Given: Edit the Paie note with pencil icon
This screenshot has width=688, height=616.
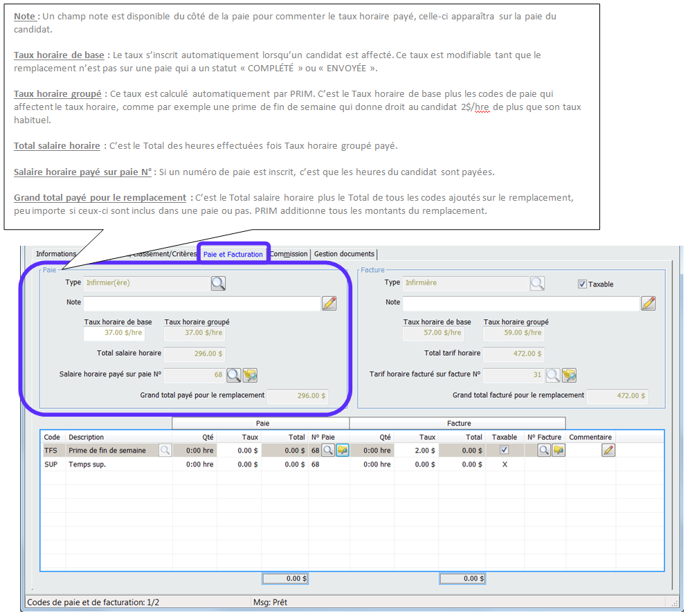Looking at the screenshot, I should coord(329,303).
